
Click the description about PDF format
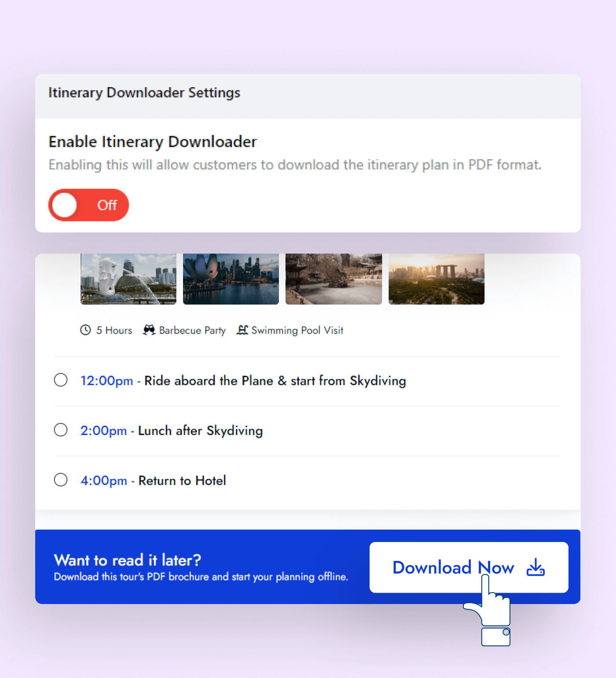(x=295, y=165)
